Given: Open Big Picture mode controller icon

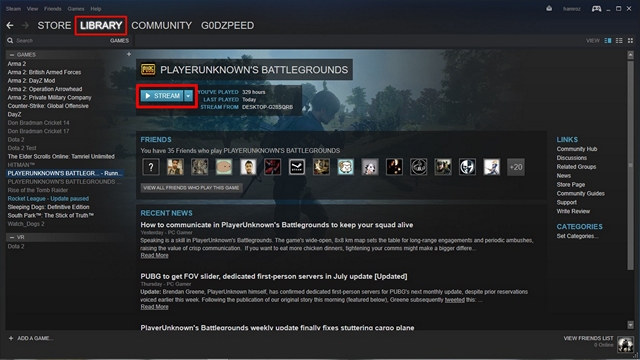Looking at the screenshot, I should (x=596, y=9).
